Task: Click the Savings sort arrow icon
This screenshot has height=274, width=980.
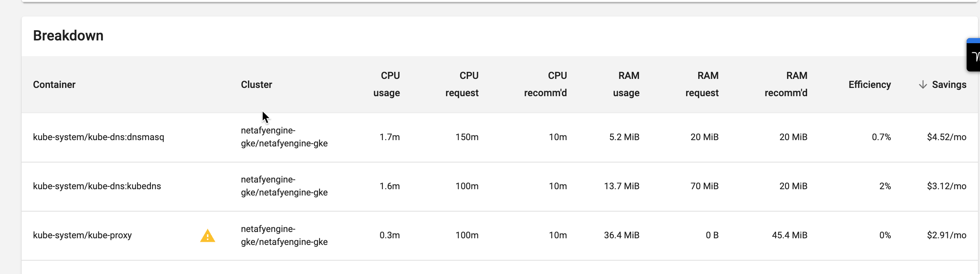Action: (923, 85)
